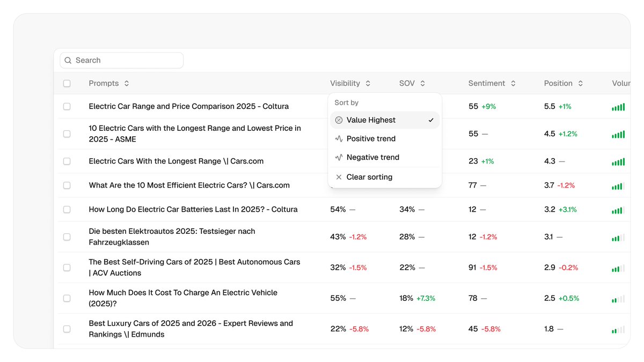The image size is (644, 362).
Task: Open prompt "Electric Cars With the Longest Range"
Action: (176, 161)
